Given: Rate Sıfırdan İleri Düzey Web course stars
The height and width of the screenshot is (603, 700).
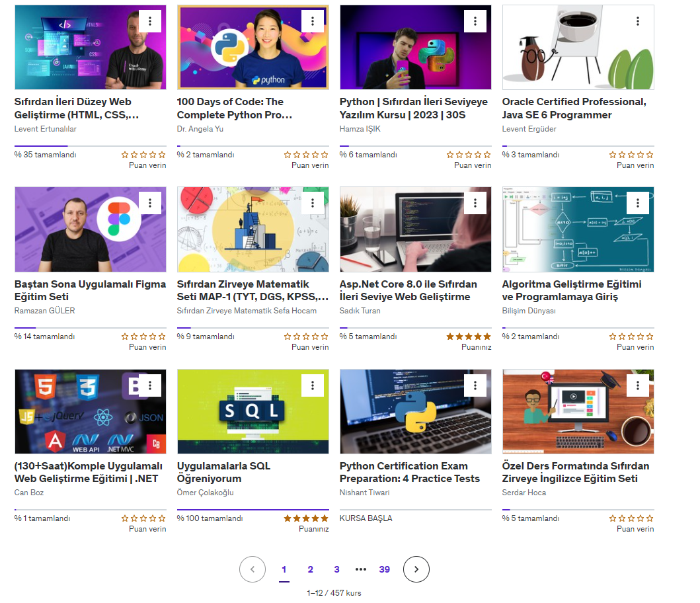Looking at the screenshot, I should 143,155.
